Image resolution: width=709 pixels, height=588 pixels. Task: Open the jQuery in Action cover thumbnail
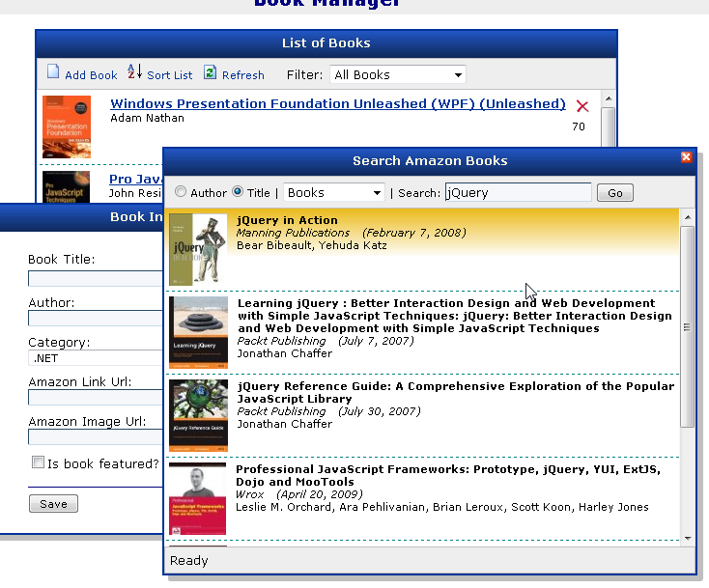[x=198, y=249]
